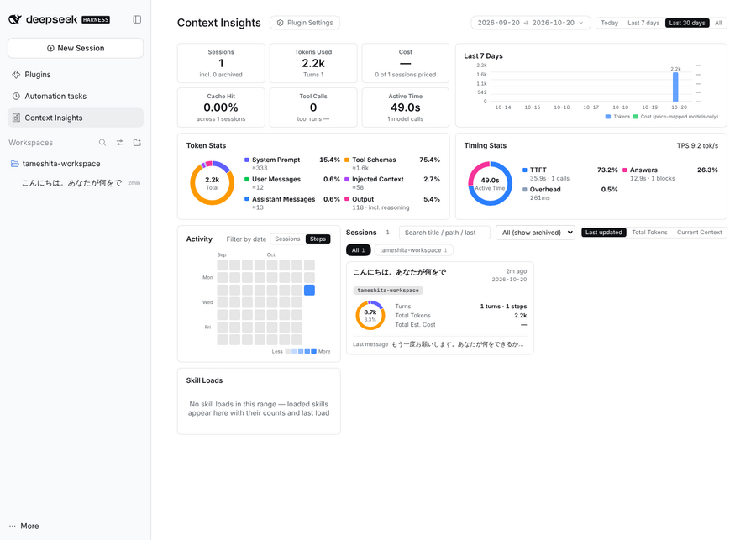Select the All 1 filter chip
Screen dimensions: 756x540
pos(358,250)
